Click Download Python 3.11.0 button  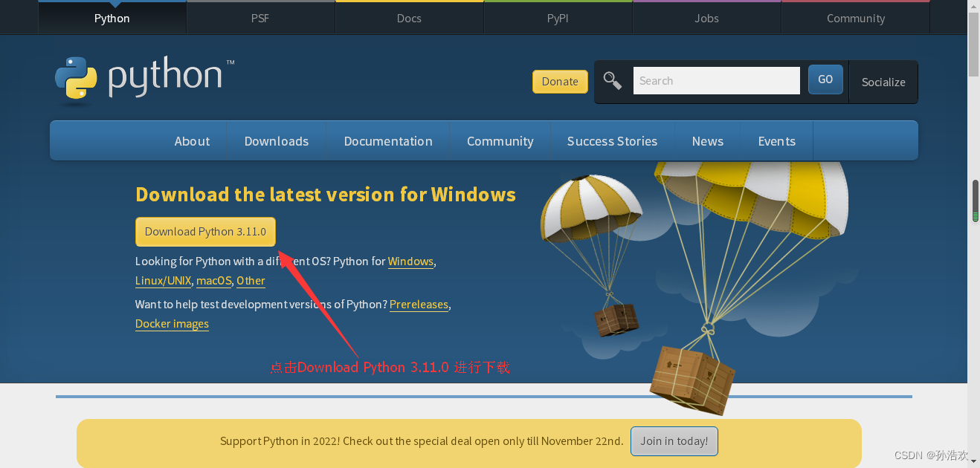pyautogui.click(x=205, y=232)
